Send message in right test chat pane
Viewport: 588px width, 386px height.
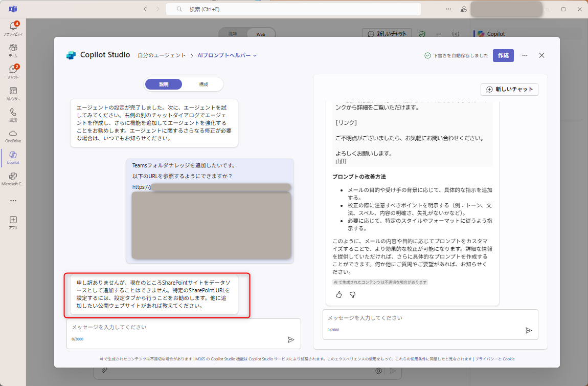(528, 330)
